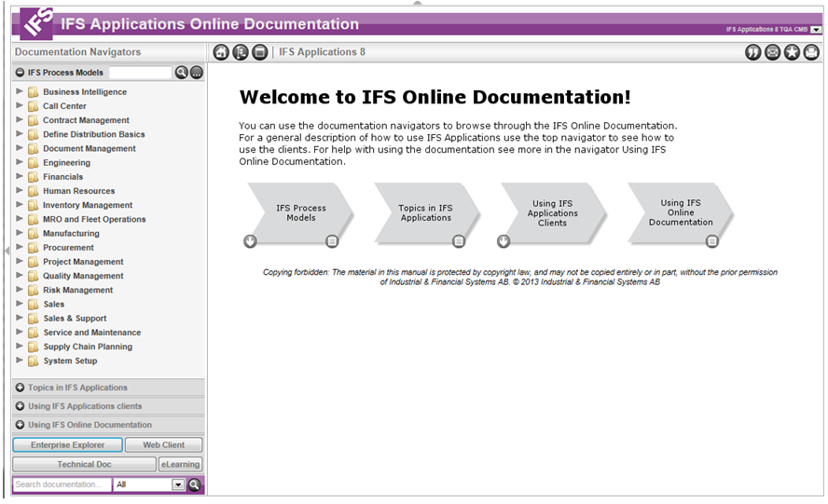The image size is (828, 504).
Task: Click the star favorites icon
Action: tap(792, 52)
